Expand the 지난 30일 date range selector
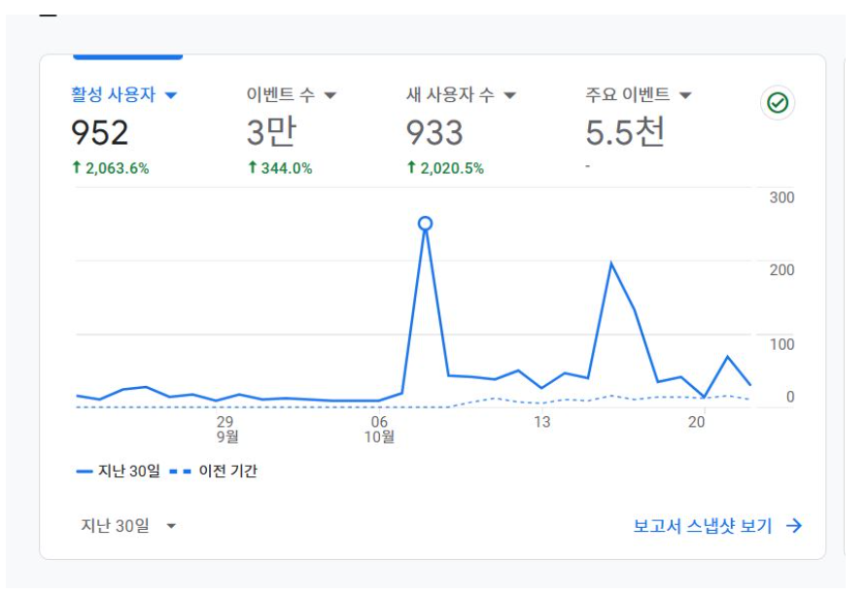 128,525
